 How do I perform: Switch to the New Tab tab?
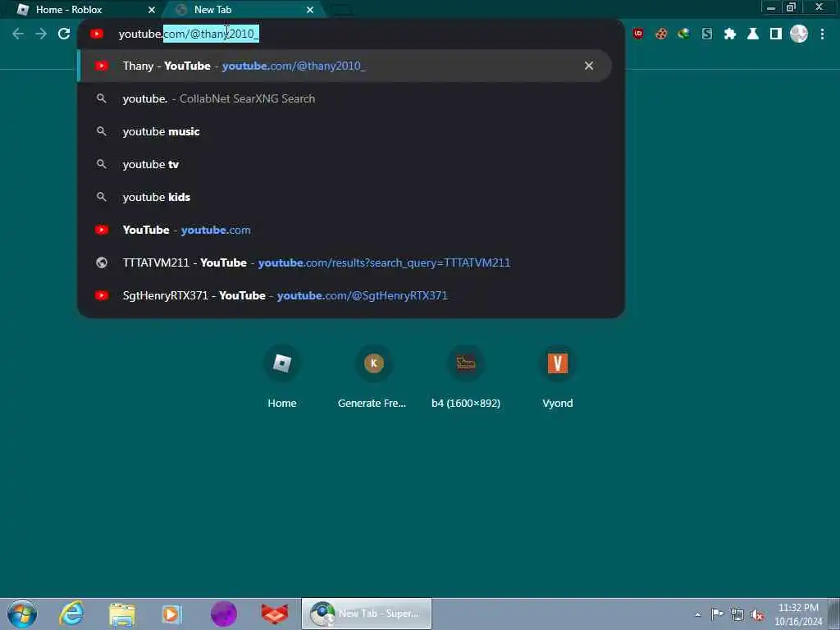click(x=244, y=10)
